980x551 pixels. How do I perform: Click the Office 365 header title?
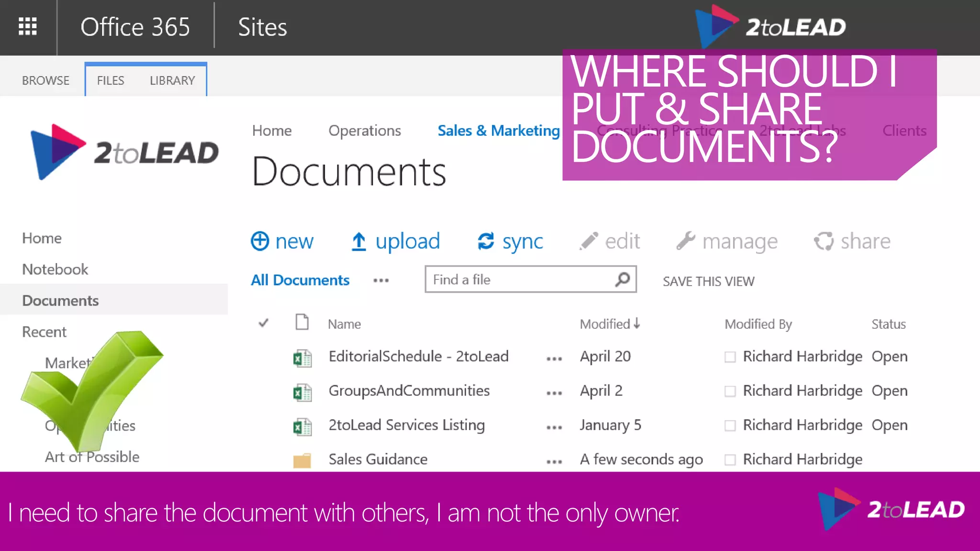tap(135, 27)
